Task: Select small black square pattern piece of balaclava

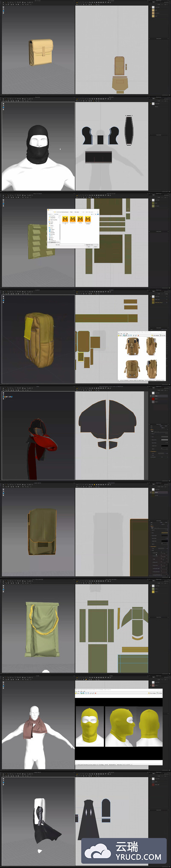Action: tap(100, 139)
